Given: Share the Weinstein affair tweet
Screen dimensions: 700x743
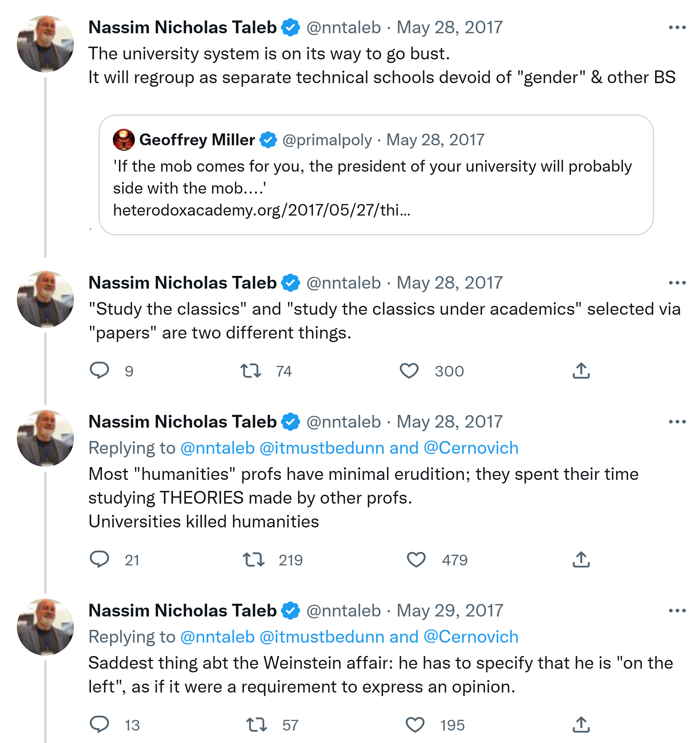Looking at the screenshot, I should tap(581, 725).
